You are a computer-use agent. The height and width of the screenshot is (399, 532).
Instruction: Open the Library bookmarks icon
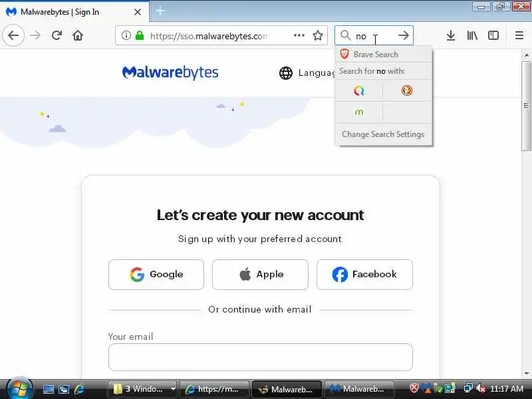tap(472, 35)
